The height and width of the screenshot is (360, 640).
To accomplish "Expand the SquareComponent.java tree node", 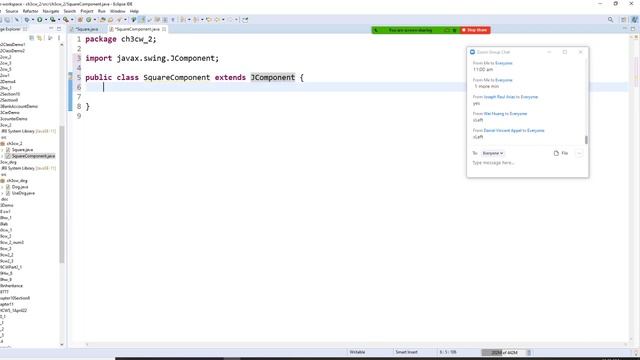I will coord(2,156).
